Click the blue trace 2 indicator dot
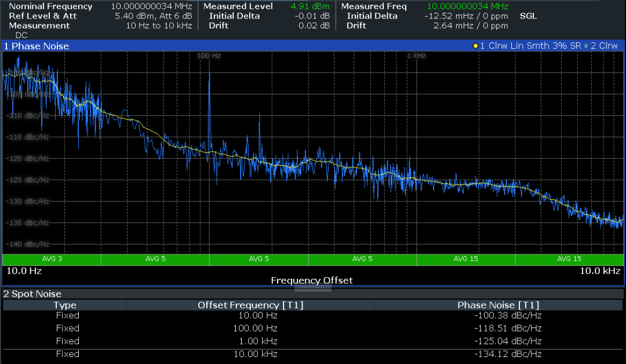The image size is (626, 364). [x=585, y=46]
